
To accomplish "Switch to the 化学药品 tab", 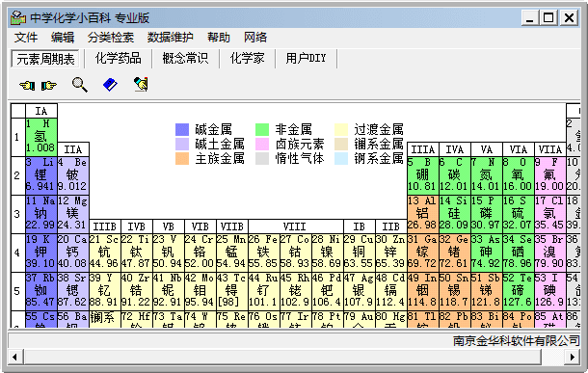I will click(119, 58).
